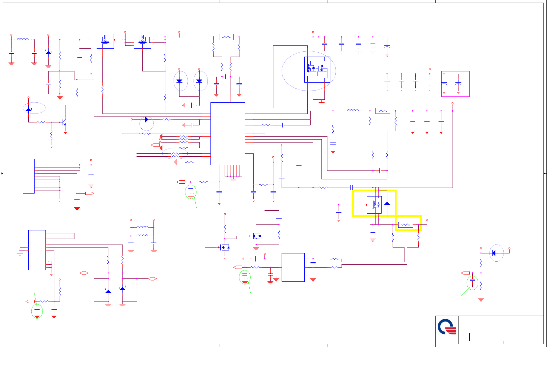Select the diode above the resistor divider
Screen dimensions: 555x392
click(x=493, y=253)
